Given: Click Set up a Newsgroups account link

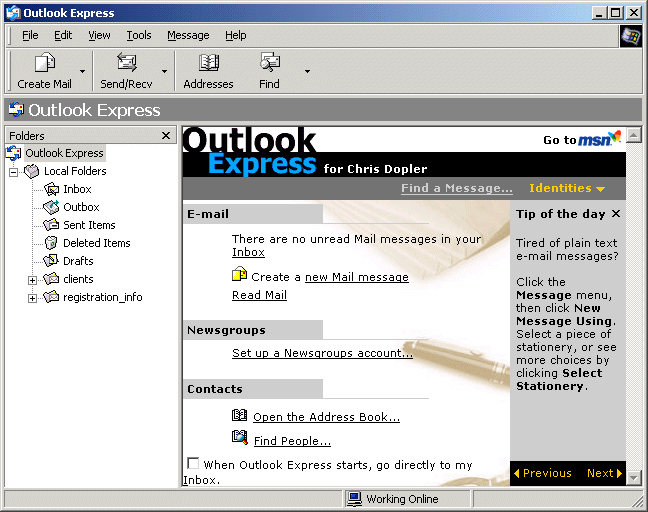Looking at the screenshot, I should coord(322,353).
